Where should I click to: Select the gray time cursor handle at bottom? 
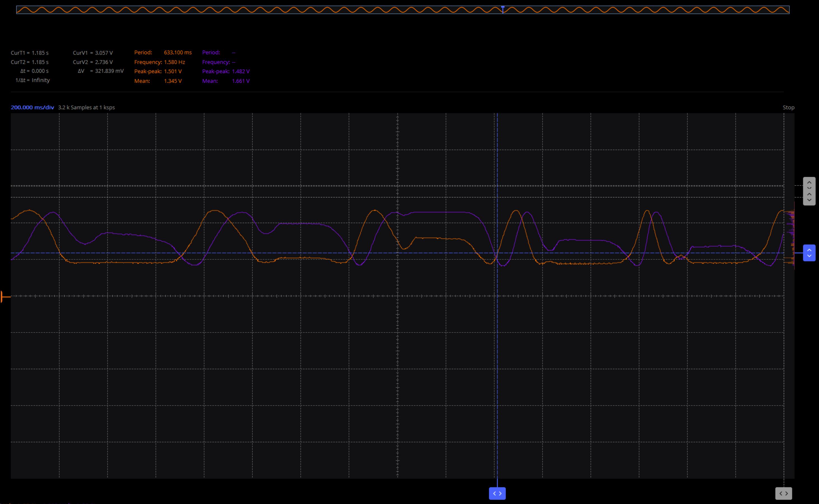click(x=784, y=493)
